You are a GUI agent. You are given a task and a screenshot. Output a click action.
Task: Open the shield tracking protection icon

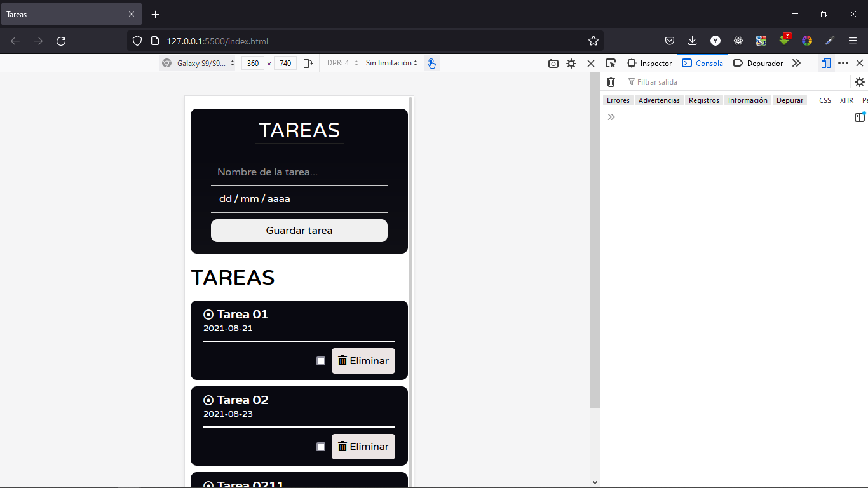pos(137,41)
